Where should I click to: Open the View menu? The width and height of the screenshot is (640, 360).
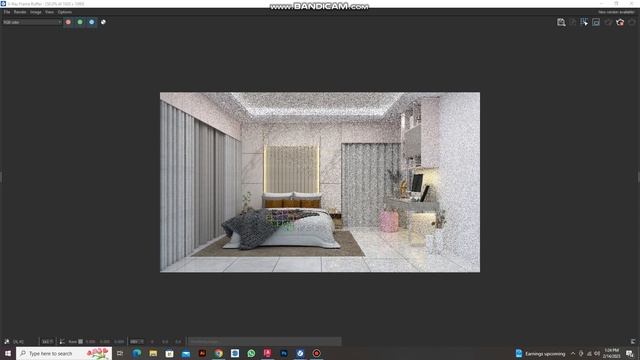[49, 12]
